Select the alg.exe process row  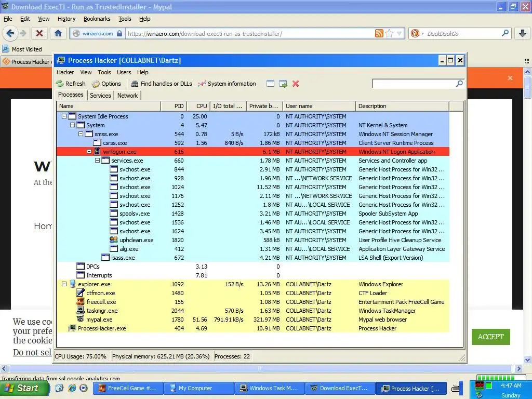(253, 249)
